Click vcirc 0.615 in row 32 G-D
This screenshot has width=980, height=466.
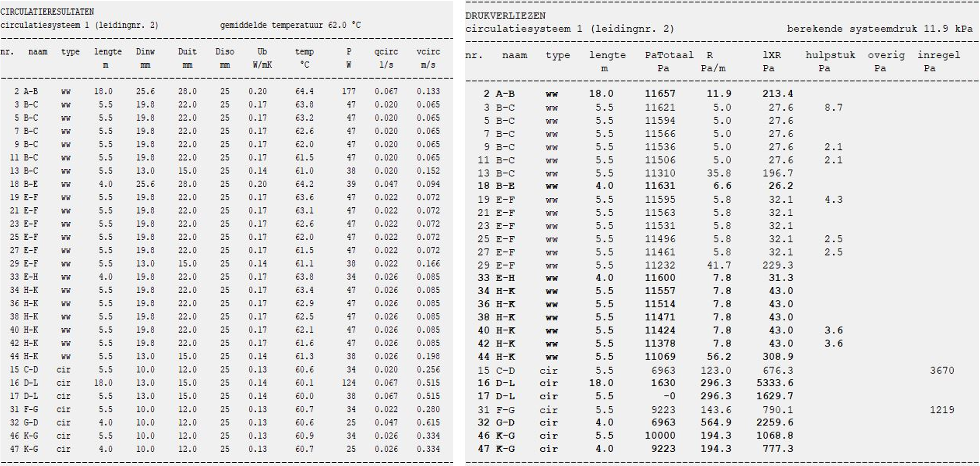click(x=428, y=423)
